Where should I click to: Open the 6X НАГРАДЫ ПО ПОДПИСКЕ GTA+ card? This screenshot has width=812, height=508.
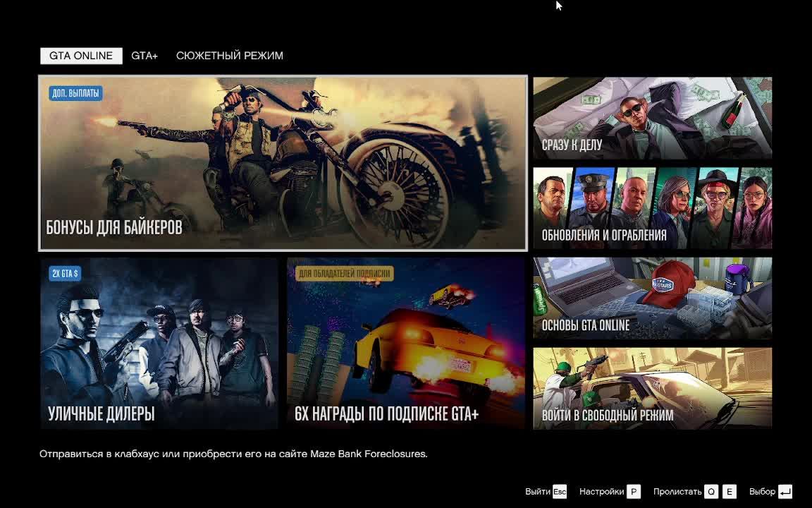pyautogui.click(x=405, y=343)
